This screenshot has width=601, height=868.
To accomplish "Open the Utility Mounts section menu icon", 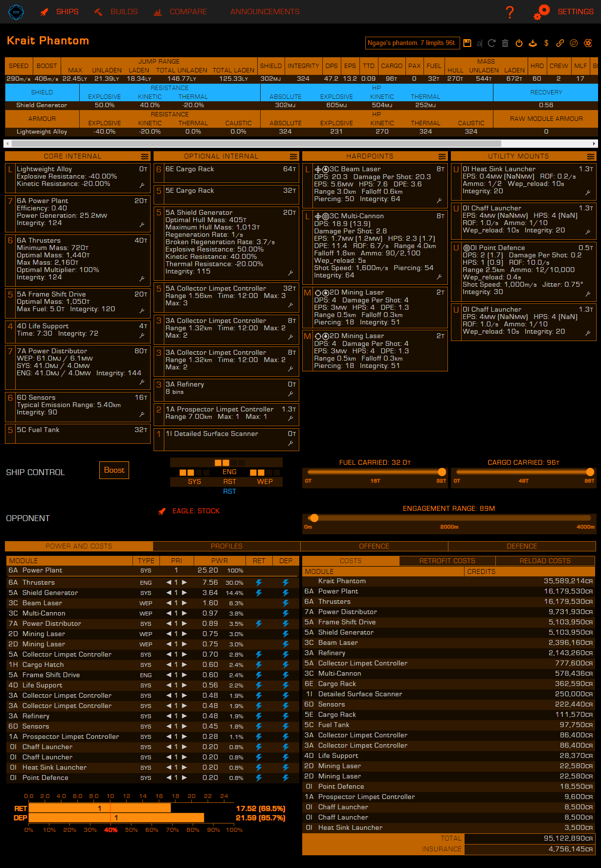I will point(590,157).
